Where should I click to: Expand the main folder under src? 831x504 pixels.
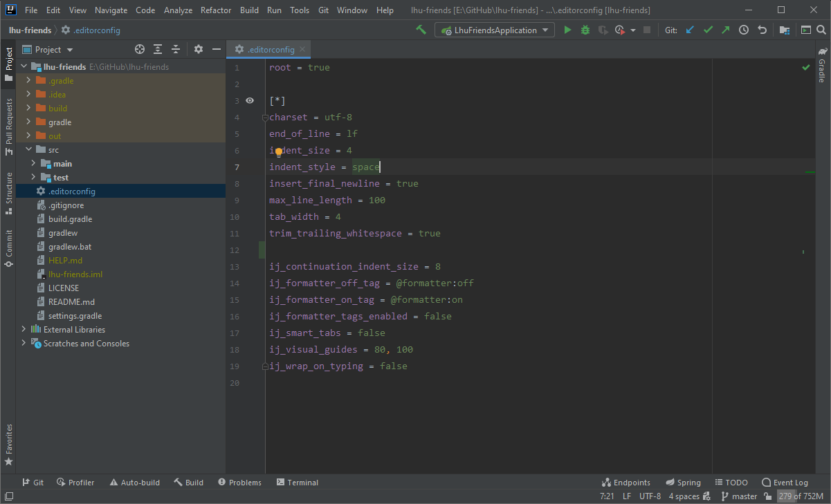pyautogui.click(x=33, y=164)
